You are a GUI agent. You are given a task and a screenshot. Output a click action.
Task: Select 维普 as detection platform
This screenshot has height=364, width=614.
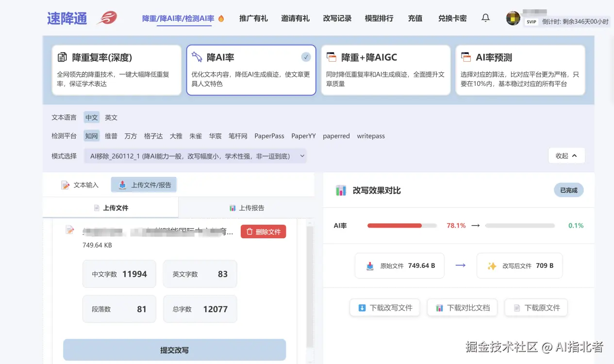tap(111, 136)
